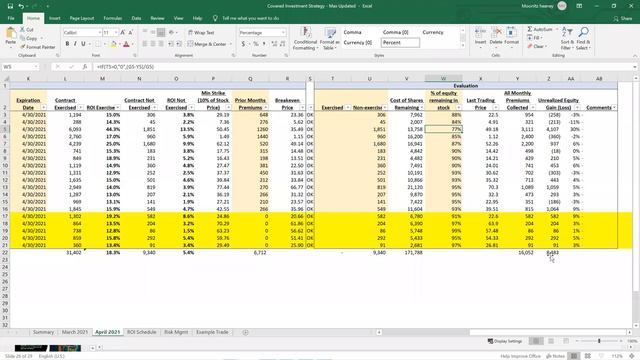Switch to the Page Layout tab
This screenshot has width=640, height=360.
[x=82, y=18]
